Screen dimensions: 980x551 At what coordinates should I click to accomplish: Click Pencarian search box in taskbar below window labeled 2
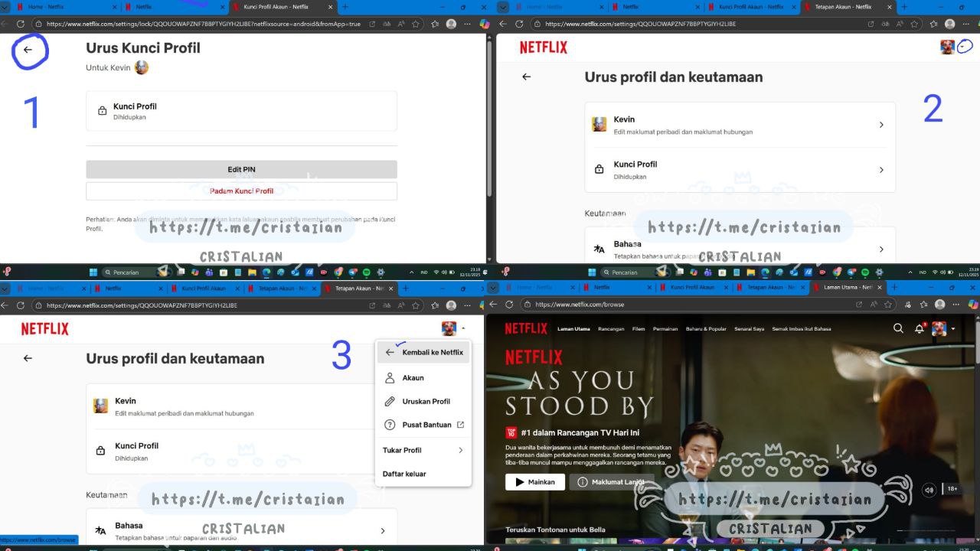pos(630,272)
